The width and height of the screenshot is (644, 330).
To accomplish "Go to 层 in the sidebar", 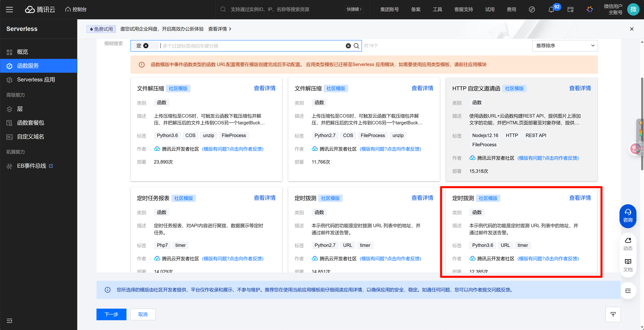I will [x=20, y=109].
